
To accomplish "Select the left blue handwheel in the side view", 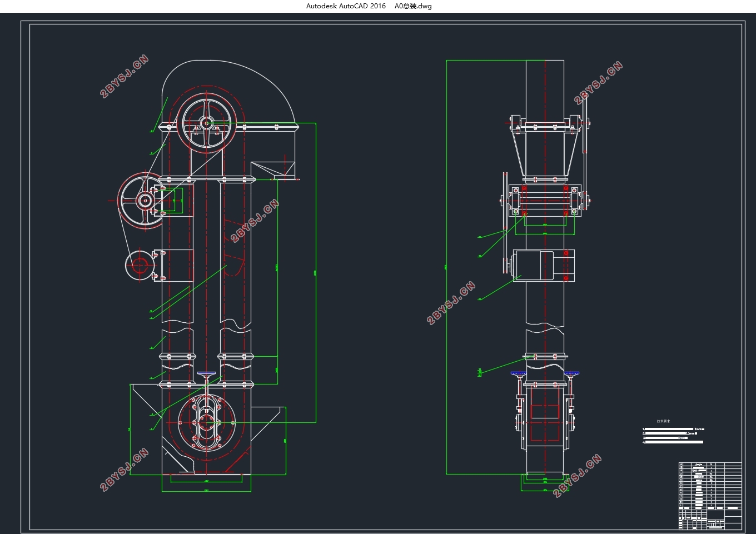I will 518,373.
